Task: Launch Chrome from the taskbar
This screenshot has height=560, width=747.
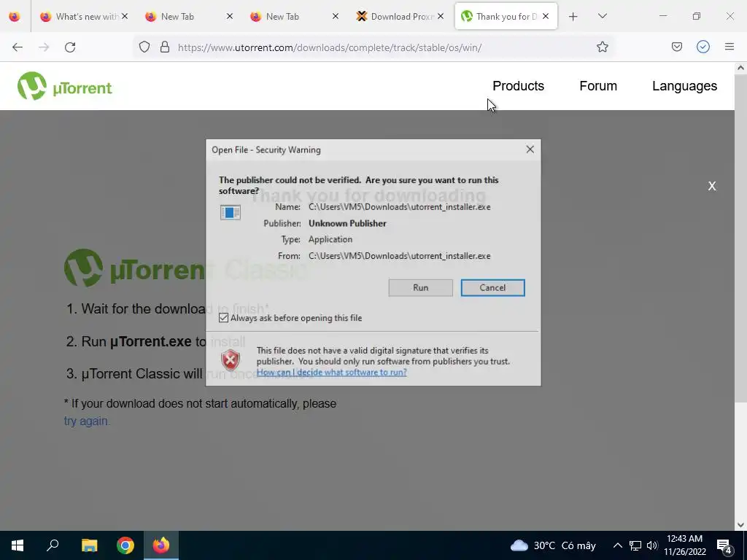Action: (125, 545)
